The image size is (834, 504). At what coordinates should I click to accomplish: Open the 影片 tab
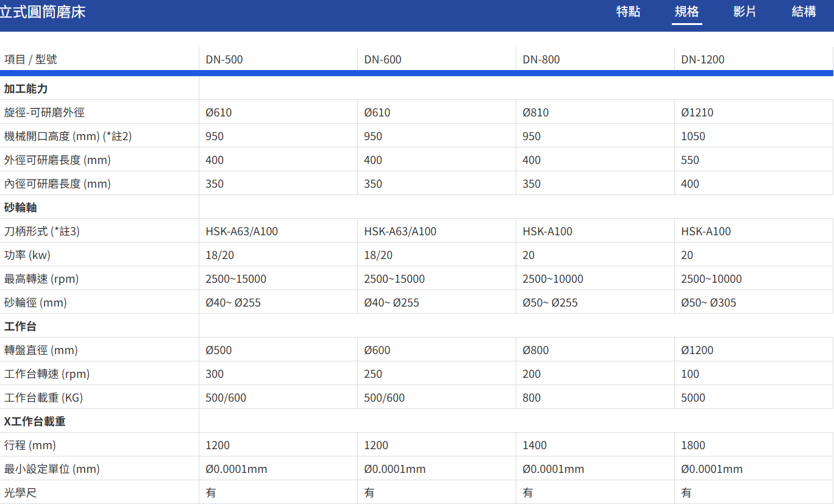[744, 12]
